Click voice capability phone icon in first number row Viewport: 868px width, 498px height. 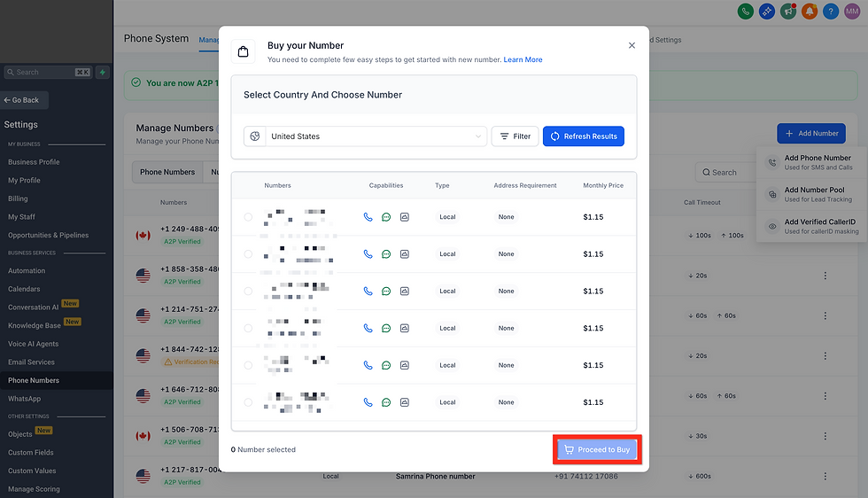point(368,217)
